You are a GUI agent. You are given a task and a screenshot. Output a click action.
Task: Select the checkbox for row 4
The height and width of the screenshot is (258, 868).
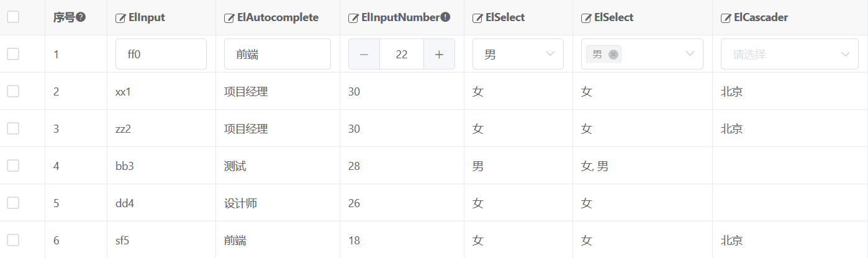[13, 166]
